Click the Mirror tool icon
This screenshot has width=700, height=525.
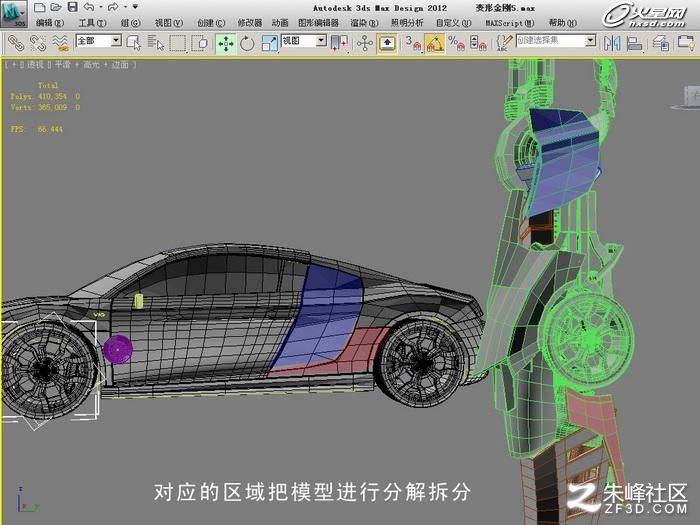click(612, 44)
